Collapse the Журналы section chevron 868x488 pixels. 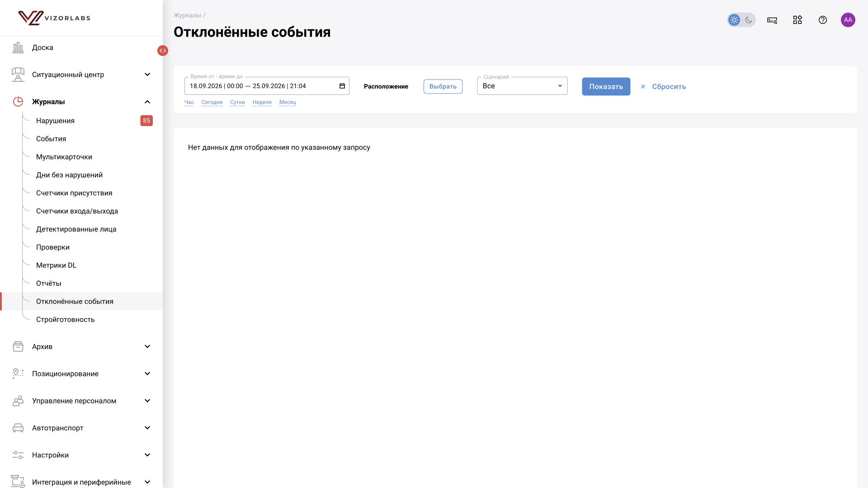(x=147, y=102)
